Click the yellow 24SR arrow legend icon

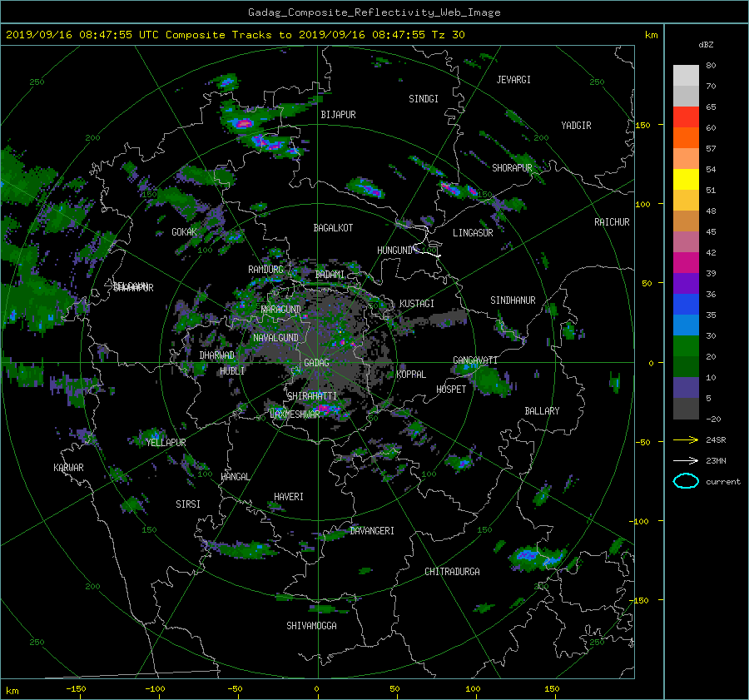(x=686, y=439)
